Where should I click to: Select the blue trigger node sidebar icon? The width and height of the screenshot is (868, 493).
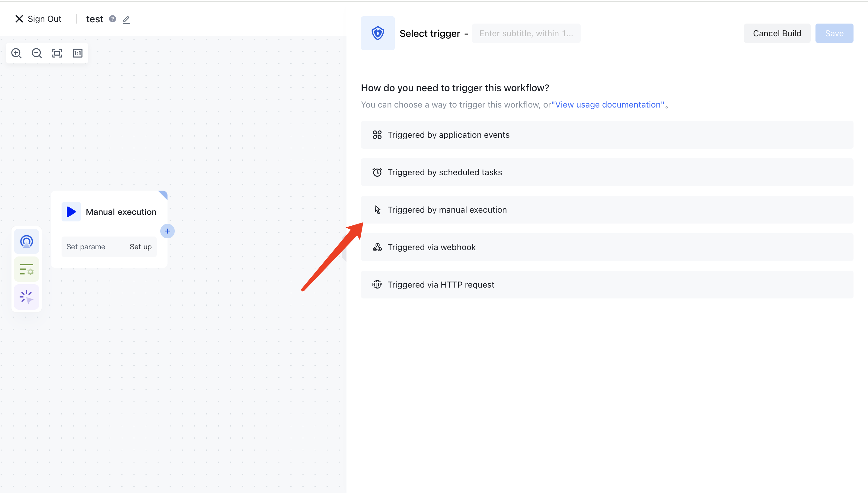pos(26,241)
